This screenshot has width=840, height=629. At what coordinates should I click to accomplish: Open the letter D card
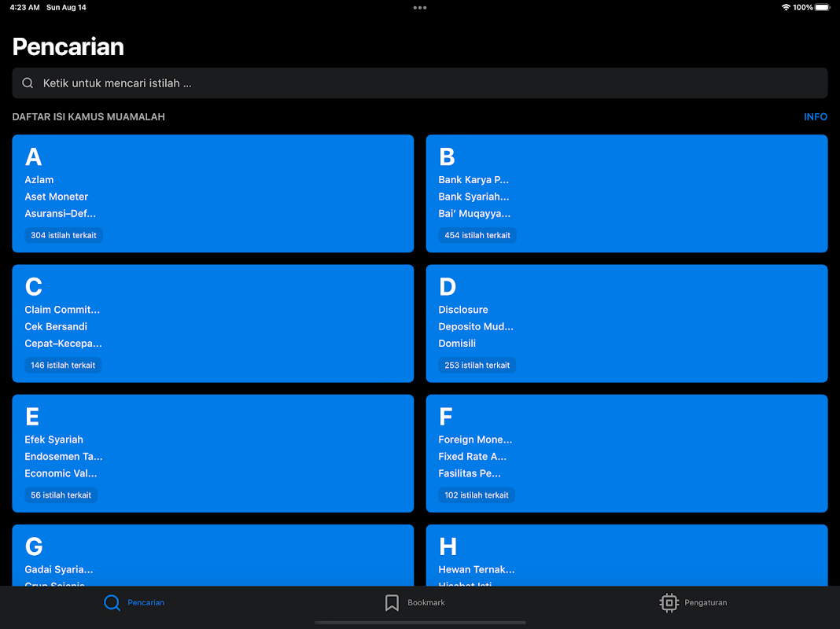[627, 323]
